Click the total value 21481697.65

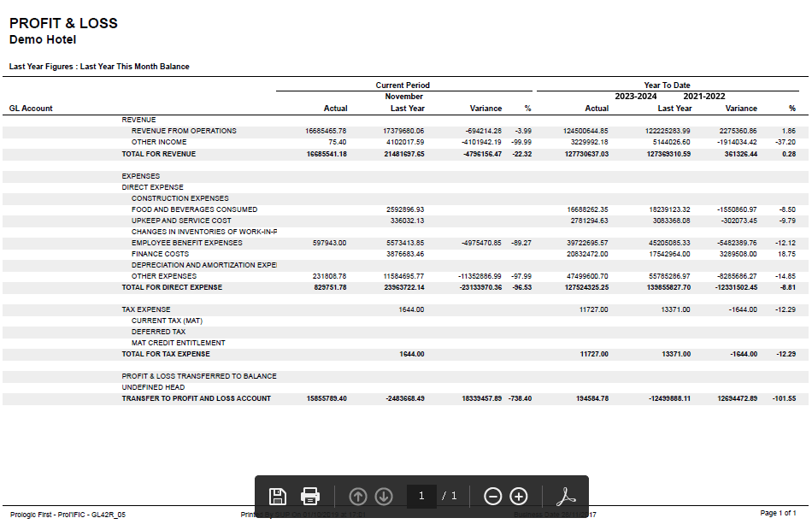(404, 154)
